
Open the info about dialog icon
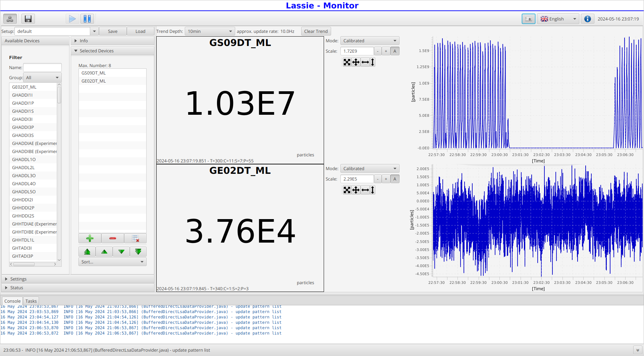click(x=587, y=19)
